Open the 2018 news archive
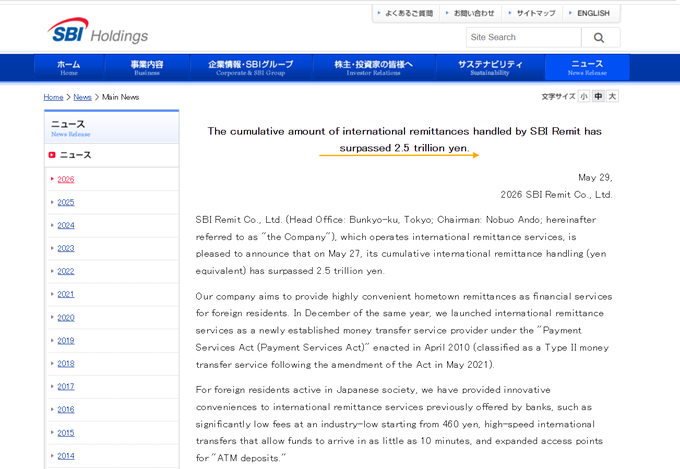This screenshot has height=469, width=680. point(66,364)
